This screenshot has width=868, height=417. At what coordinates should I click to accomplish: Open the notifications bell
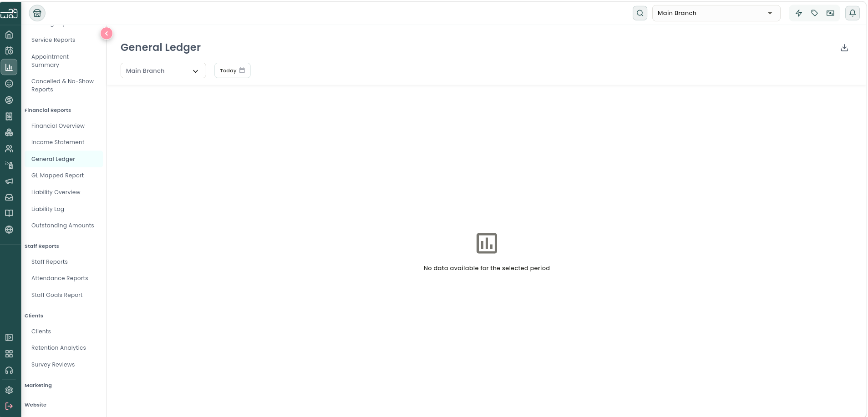pyautogui.click(x=853, y=13)
